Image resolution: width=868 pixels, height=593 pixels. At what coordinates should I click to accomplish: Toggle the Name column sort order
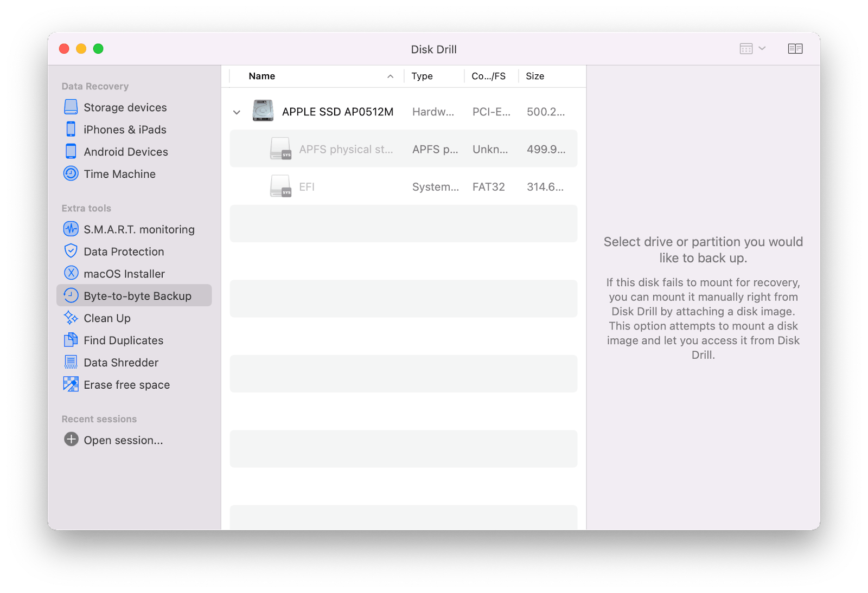[x=390, y=76]
